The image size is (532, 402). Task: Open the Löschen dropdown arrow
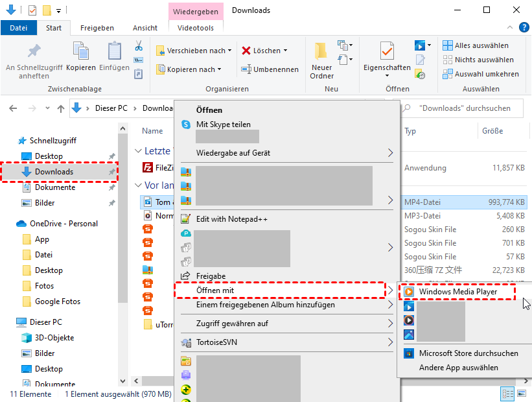(285, 51)
